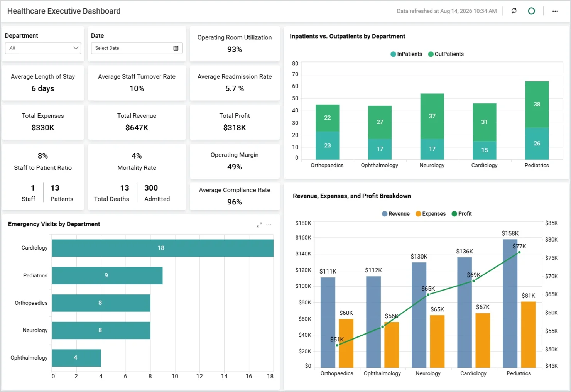The image size is (571, 392).
Task: Click the Pediatrics $81K expenses bar
Action: click(x=528, y=335)
